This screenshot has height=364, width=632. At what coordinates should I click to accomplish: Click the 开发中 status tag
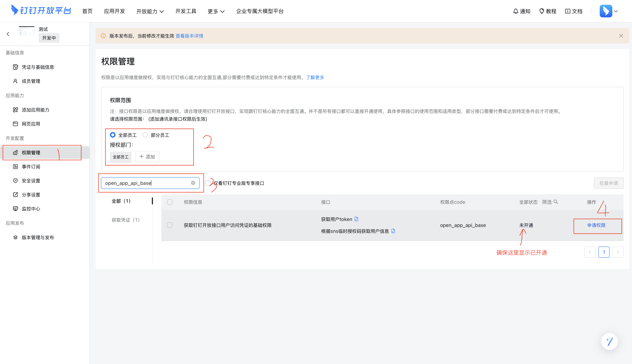(x=49, y=38)
